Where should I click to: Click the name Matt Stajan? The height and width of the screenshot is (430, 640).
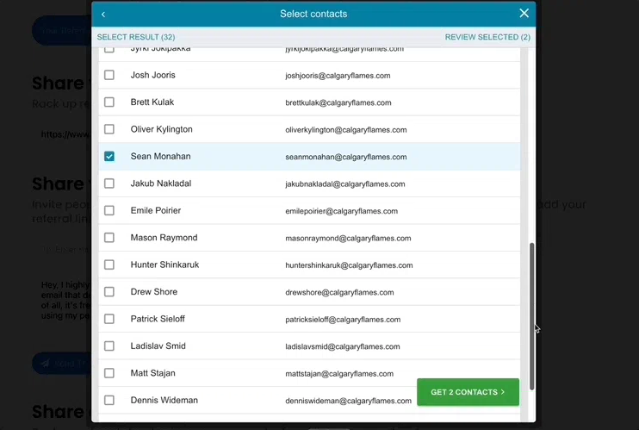[x=153, y=373]
